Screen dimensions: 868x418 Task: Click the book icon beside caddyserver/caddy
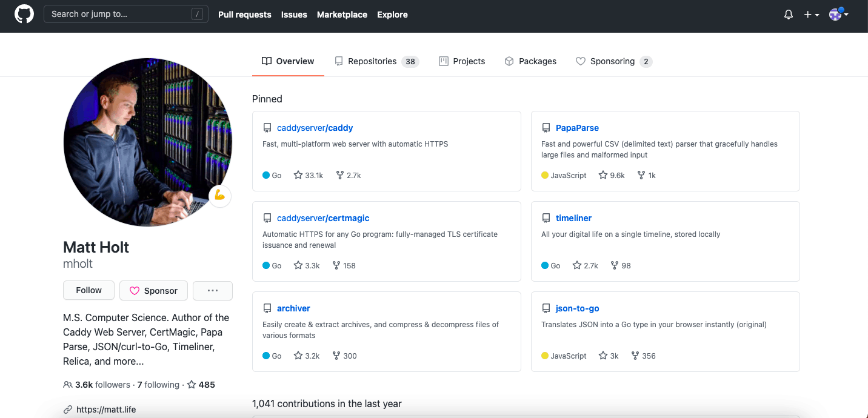click(267, 127)
